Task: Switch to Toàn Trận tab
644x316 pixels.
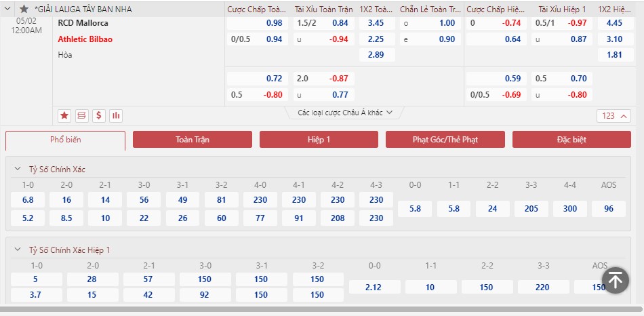Action: click(x=193, y=140)
